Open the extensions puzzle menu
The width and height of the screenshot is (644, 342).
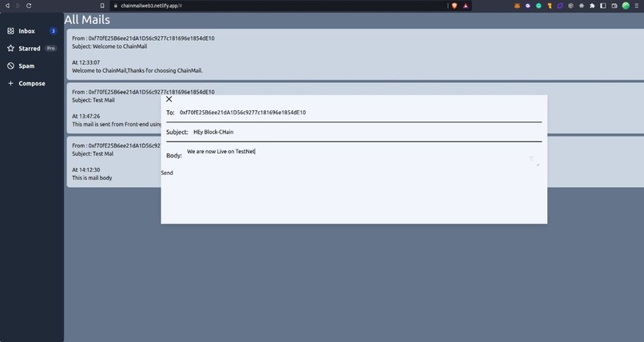(592, 6)
